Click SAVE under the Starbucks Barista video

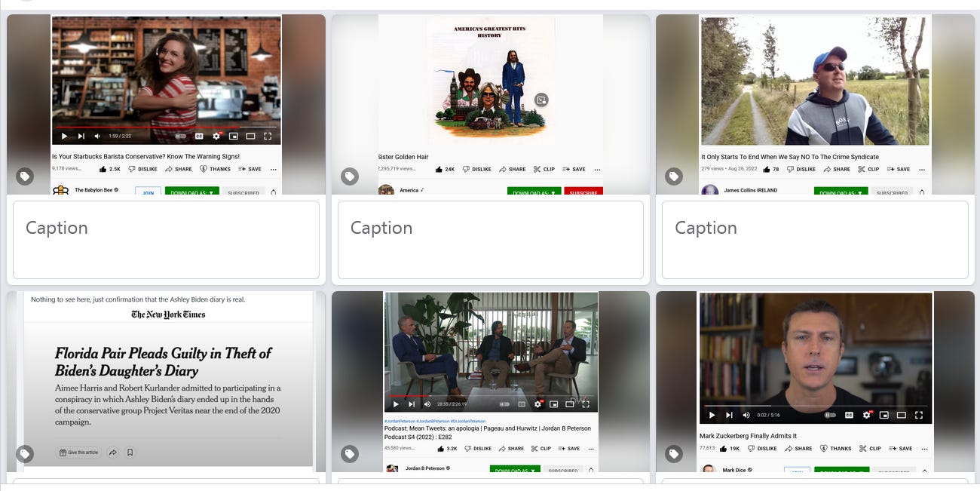pyautogui.click(x=250, y=169)
